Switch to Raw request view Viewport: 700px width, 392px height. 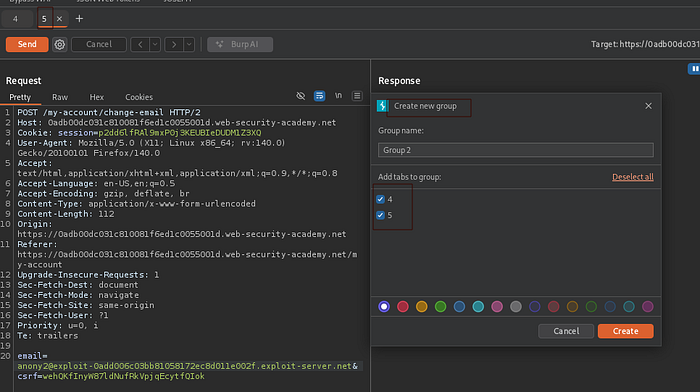coord(60,97)
